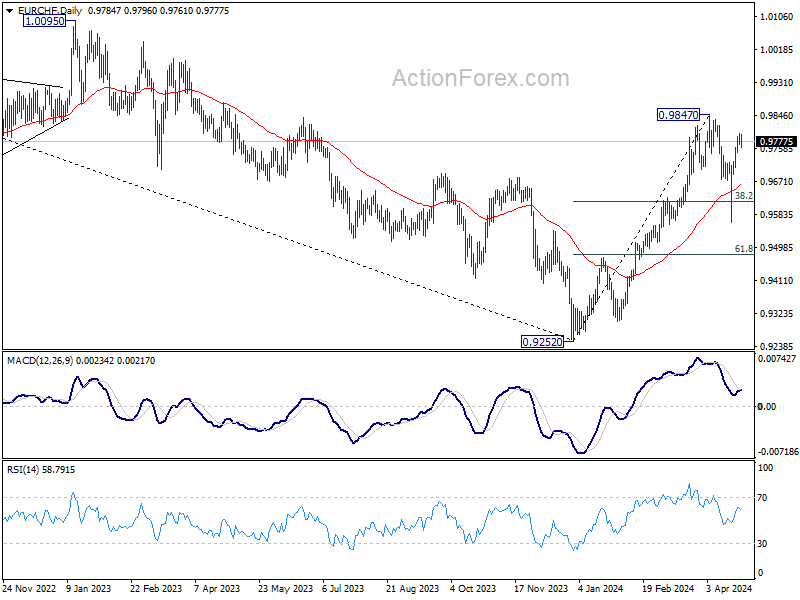Click the ActionForex.com watermark
800x600 pixels.
coord(481,78)
